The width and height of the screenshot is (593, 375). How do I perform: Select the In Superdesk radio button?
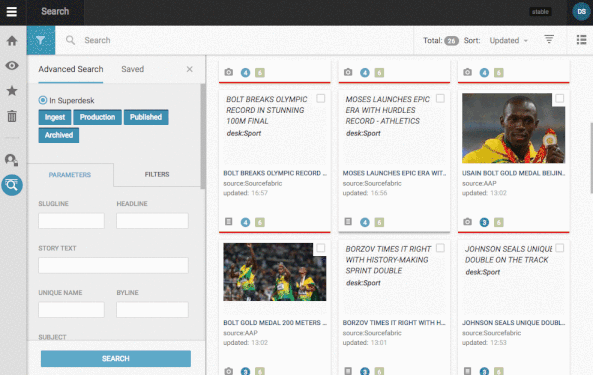[43, 100]
